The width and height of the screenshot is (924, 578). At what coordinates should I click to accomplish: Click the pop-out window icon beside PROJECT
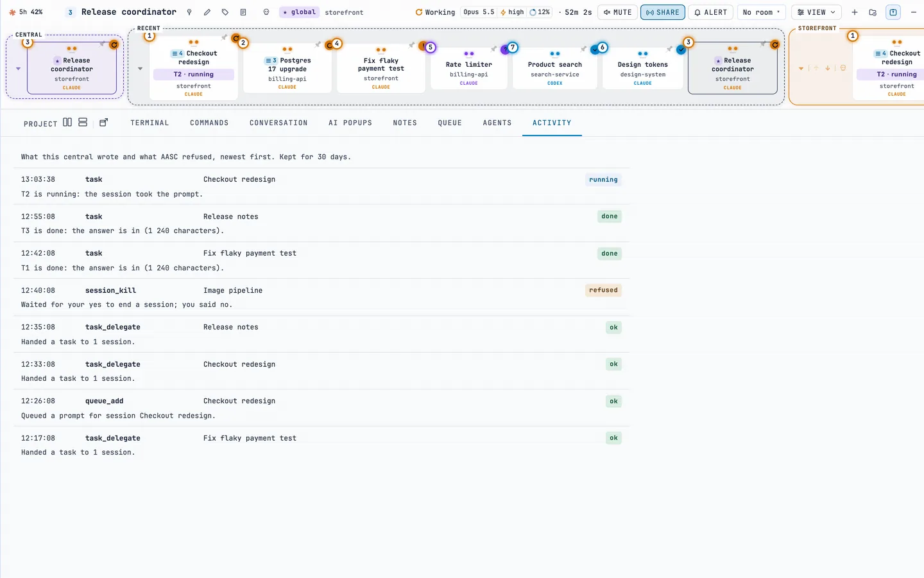(x=104, y=122)
